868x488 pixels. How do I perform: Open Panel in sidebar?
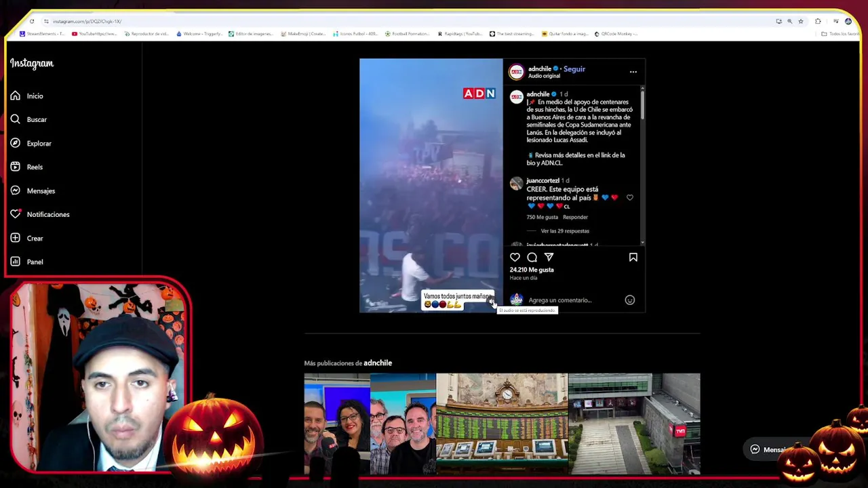26,262
